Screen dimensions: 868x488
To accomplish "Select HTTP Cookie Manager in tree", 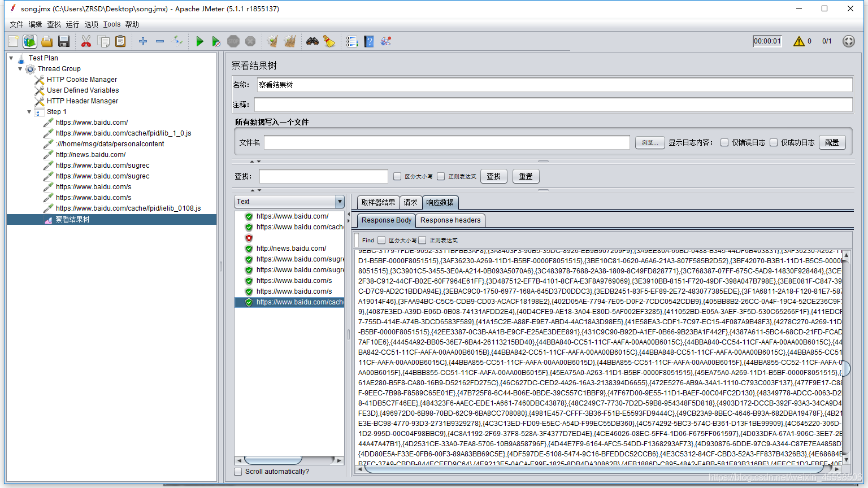I will 82,80.
